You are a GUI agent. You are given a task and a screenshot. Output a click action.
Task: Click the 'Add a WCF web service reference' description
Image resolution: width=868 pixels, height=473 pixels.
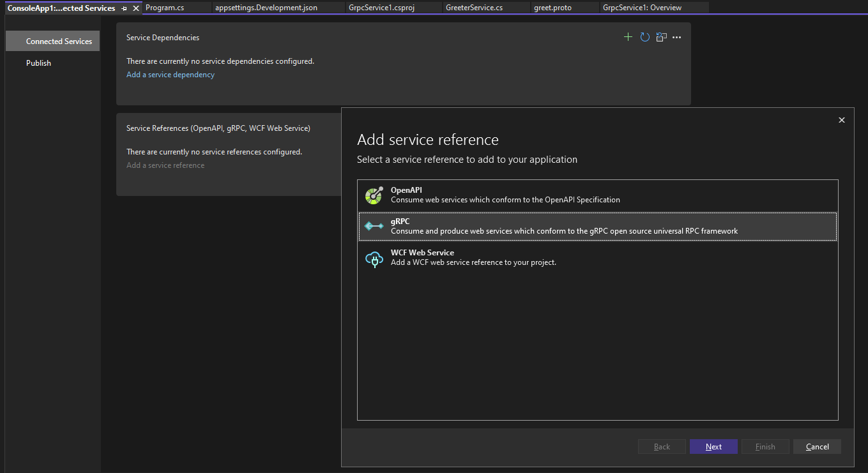[473, 262]
